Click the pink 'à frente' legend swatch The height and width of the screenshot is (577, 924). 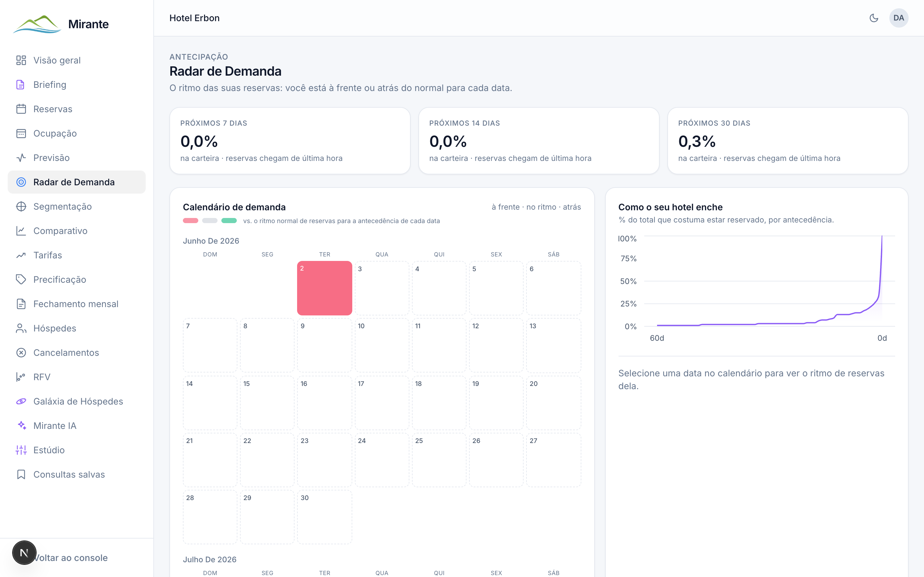[191, 221]
